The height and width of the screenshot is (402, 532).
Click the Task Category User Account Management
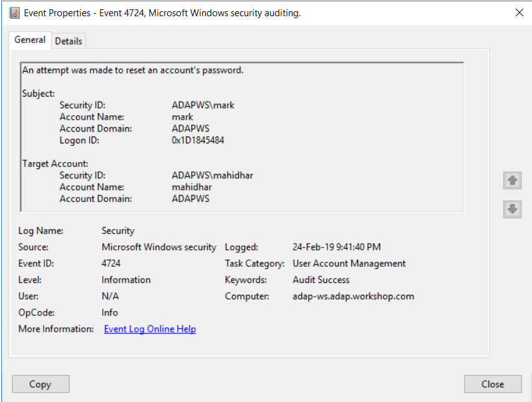pyautogui.click(x=349, y=264)
